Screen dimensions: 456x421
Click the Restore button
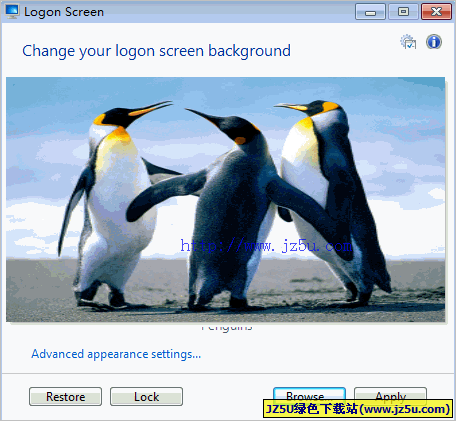[x=65, y=397]
